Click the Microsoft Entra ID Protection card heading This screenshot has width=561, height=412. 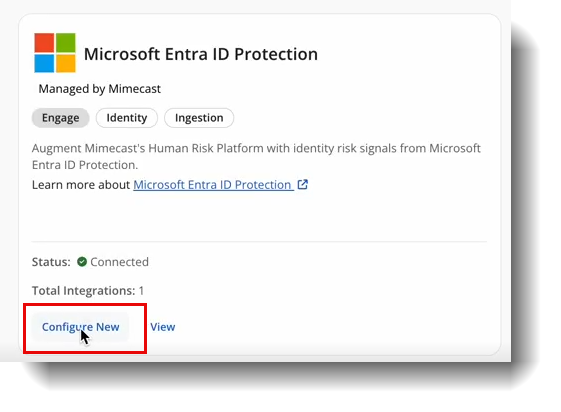click(x=201, y=54)
